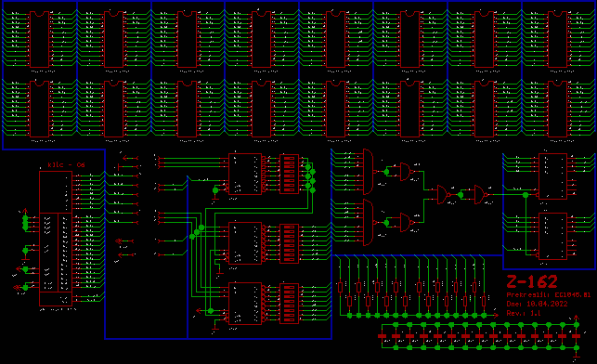Select the 'Rev.: 1.1' revision label
Image resolution: width=597 pixels, height=364 pixels.
click(x=524, y=313)
